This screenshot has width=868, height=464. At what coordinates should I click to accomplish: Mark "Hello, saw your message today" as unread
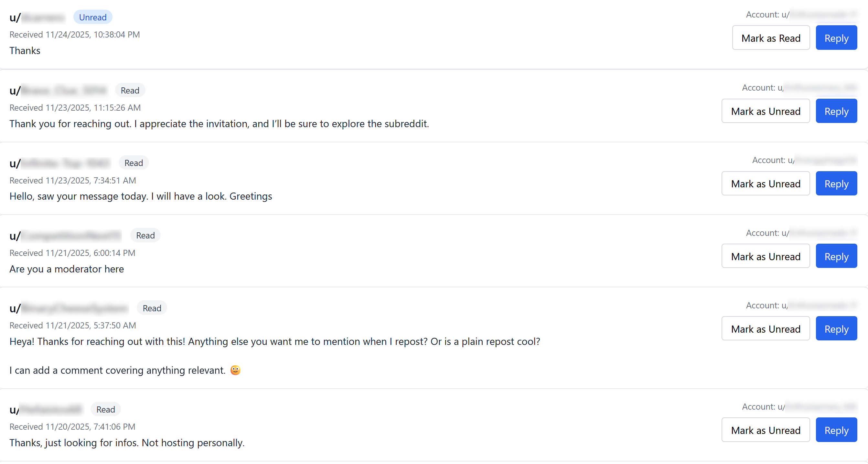[x=765, y=184]
